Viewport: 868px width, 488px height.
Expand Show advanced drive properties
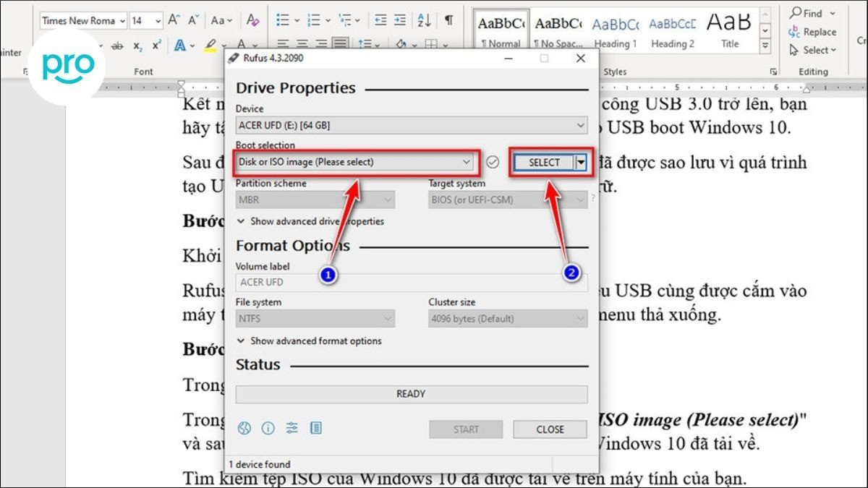click(x=310, y=221)
